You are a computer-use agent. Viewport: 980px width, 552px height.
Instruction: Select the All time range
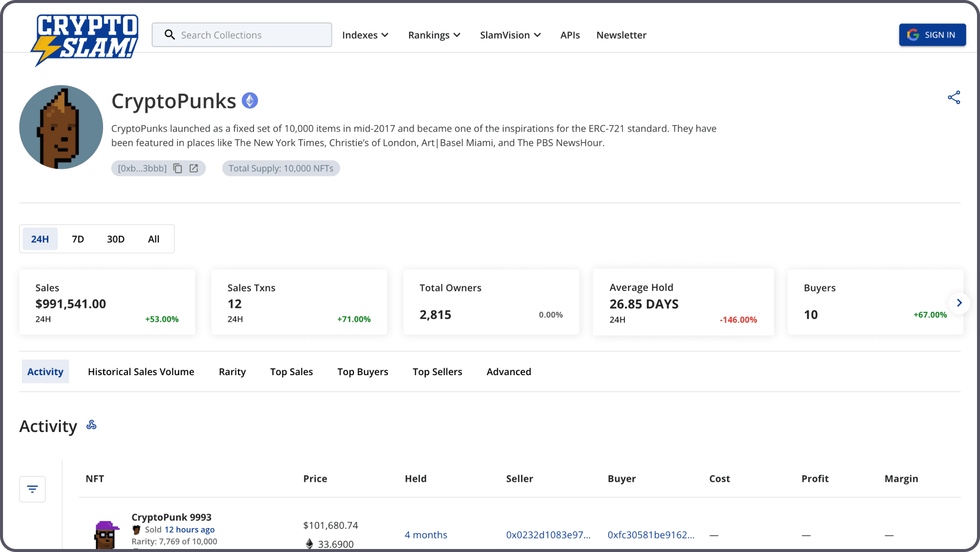point(153,239)
